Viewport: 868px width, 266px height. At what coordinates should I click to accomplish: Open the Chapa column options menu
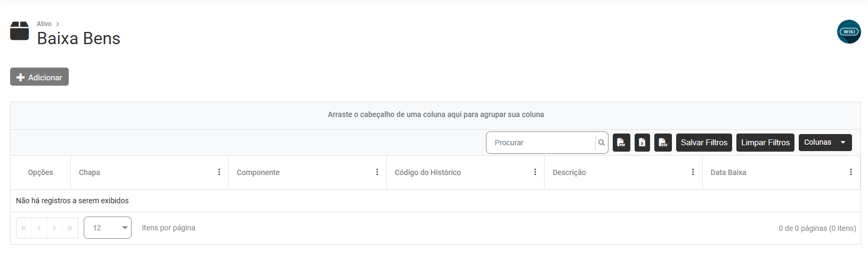[x=219, y=172]
